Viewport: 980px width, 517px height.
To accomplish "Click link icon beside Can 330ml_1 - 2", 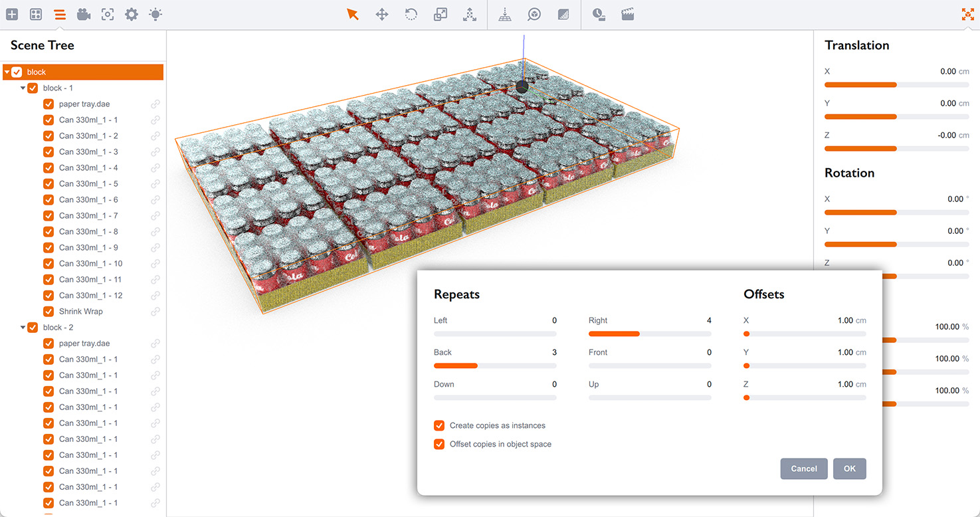I will tap(155, 136).
